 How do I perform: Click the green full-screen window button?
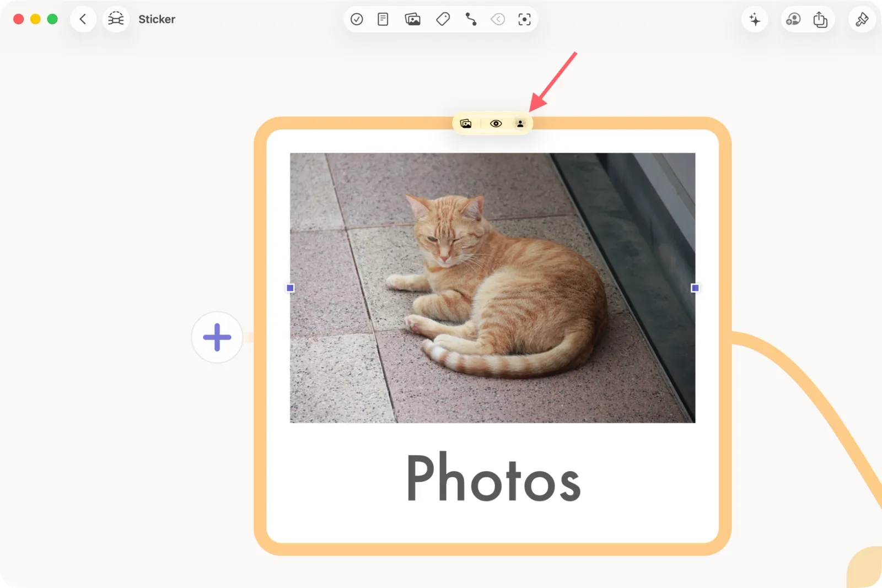pyautogui.click(x=52, y=19)
